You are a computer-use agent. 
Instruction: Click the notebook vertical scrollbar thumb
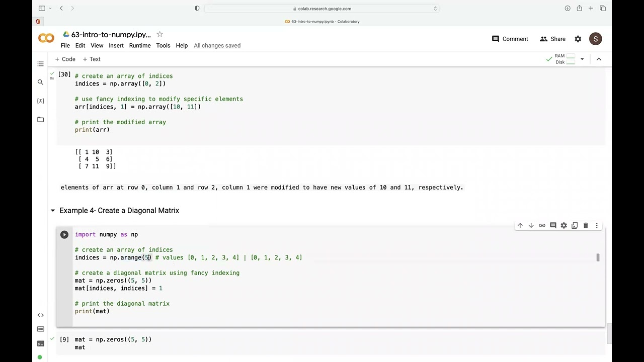pyautogui.click(x=609, y=333)
